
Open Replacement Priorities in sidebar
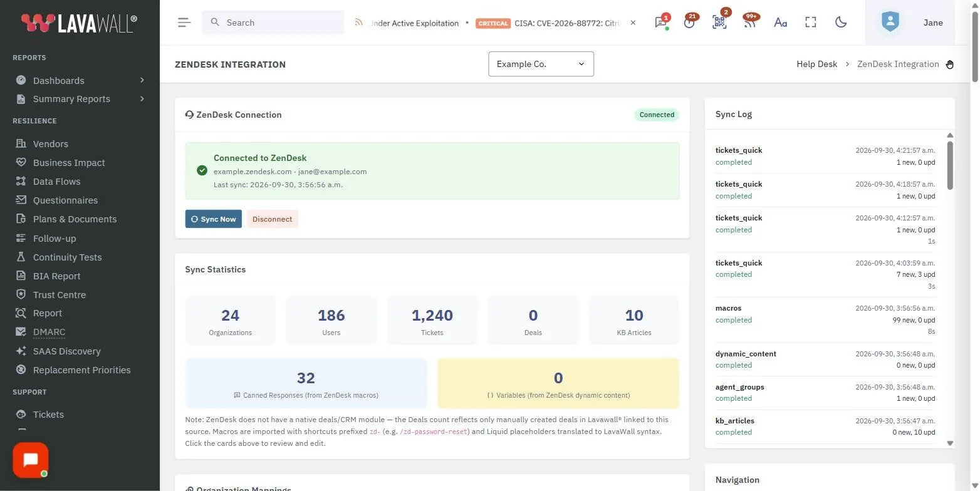tap(80, 370)
